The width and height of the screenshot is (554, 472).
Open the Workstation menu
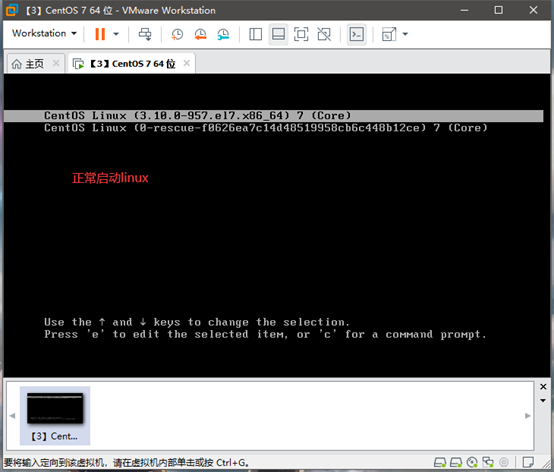44,34
